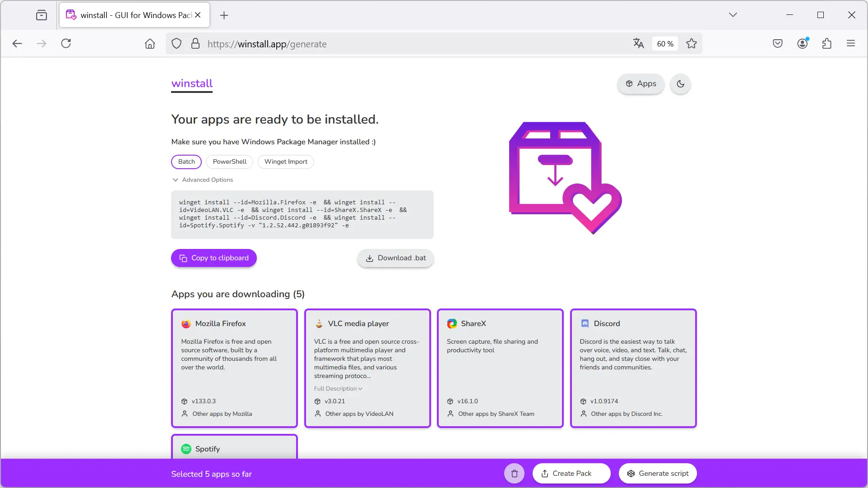Open Other apps by Mozilla
This screenshot has width=868, height=488.
[x=222, y=414]
